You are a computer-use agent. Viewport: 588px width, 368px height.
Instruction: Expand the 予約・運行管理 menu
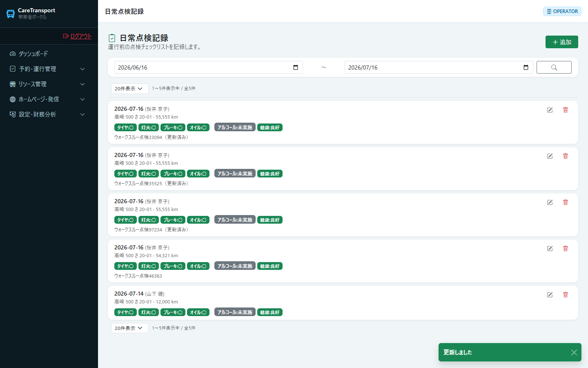(49, 69)
